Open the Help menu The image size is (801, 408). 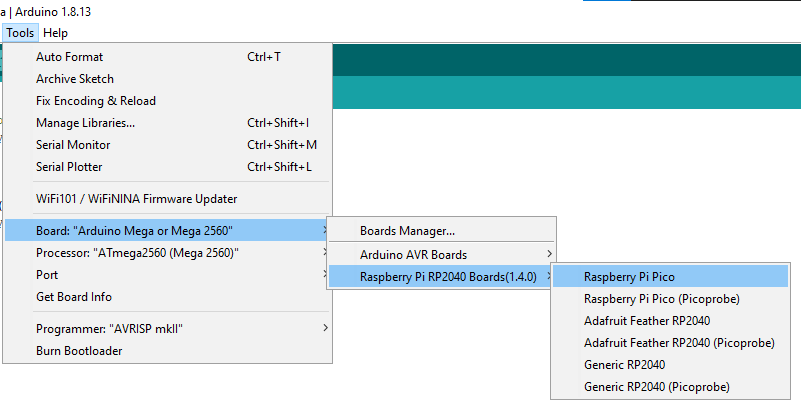(55, 33)
